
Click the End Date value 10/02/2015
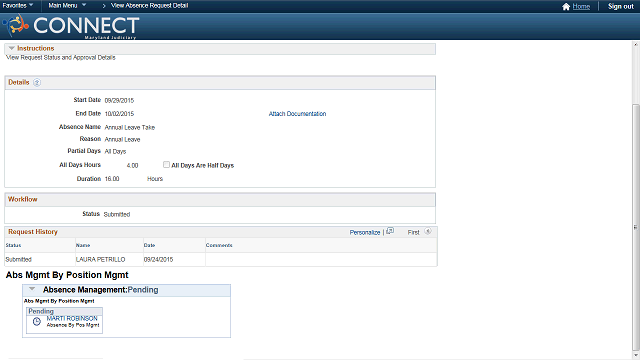pyautogui.click(x=119, y=114)
